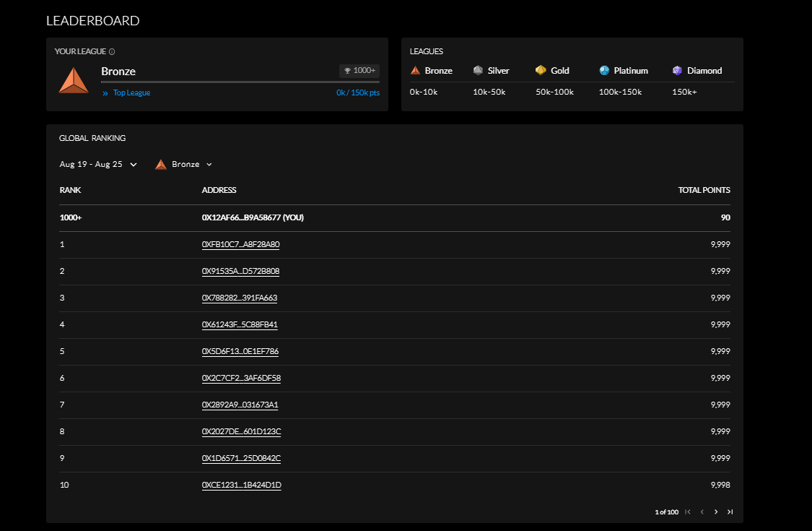Screen dimensions: 812x531
Task: Click your own address row marked (YOU)
Action: pos(395,217)
